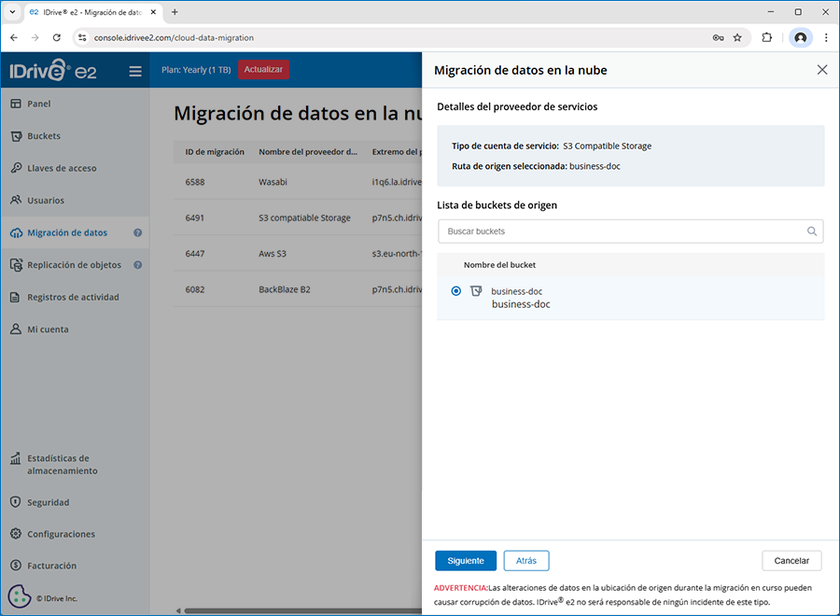This screenshot has height=616, width=840.
Task: Click the Cancelar button
Action: click(791, 561)
